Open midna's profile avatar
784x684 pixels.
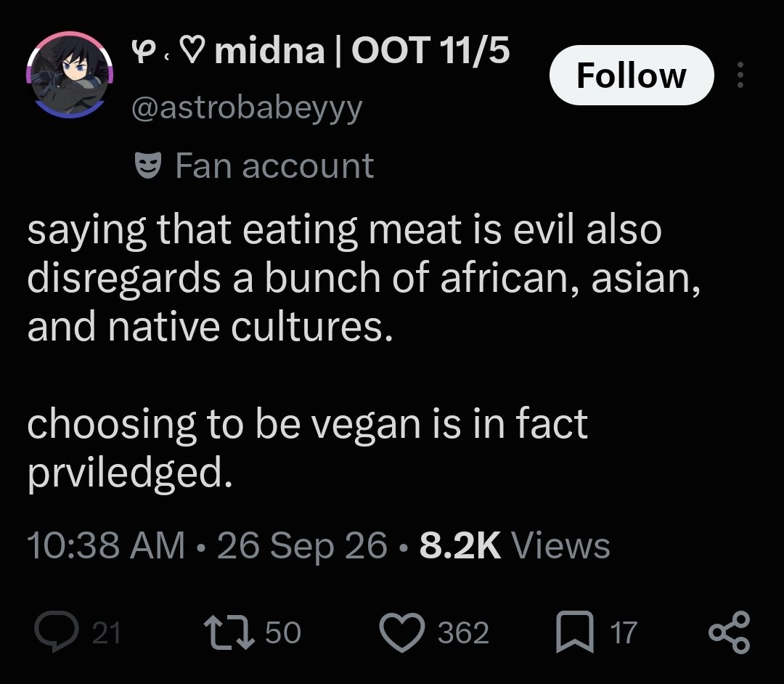coord(70,74)
